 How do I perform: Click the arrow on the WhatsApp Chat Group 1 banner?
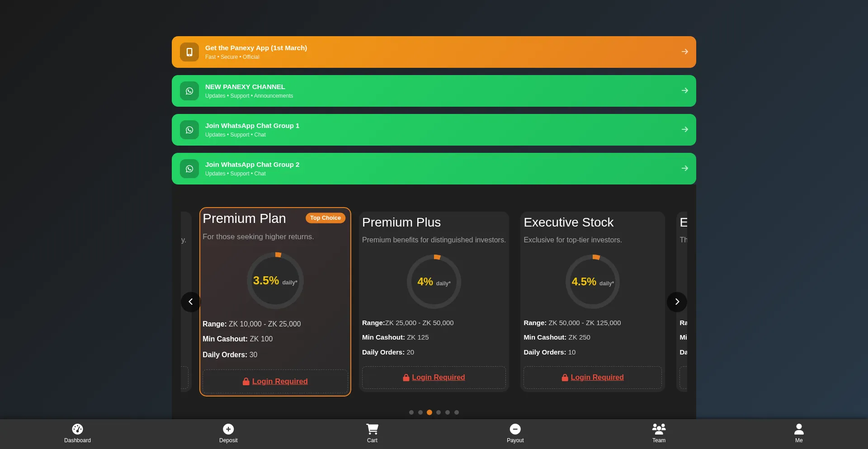click(x=685, y=129)
